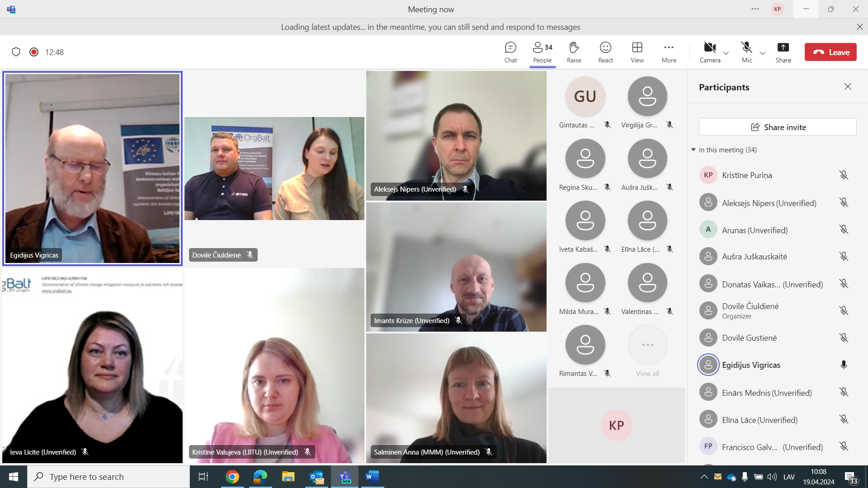Collapse the 'In this meeting (34)' list

[x=693, y=150]
